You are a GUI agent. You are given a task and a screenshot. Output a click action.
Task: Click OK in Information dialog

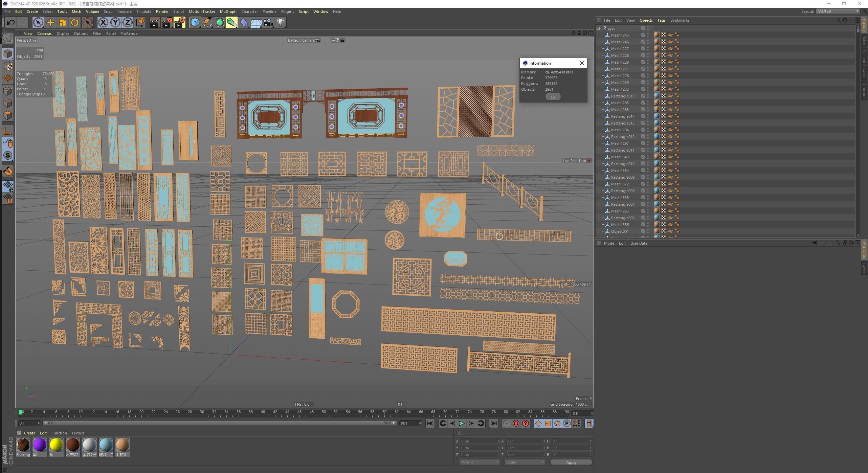point(553,97)
